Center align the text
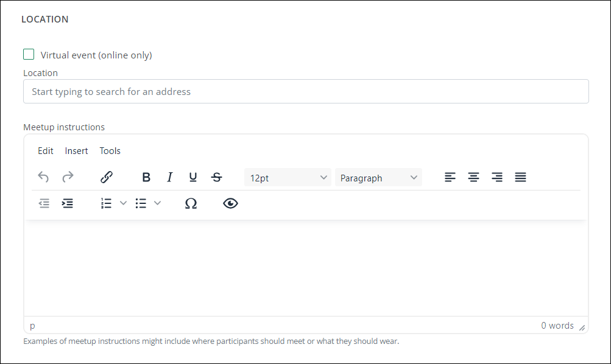Screen dimensions: 611x364 click(473, 177)
